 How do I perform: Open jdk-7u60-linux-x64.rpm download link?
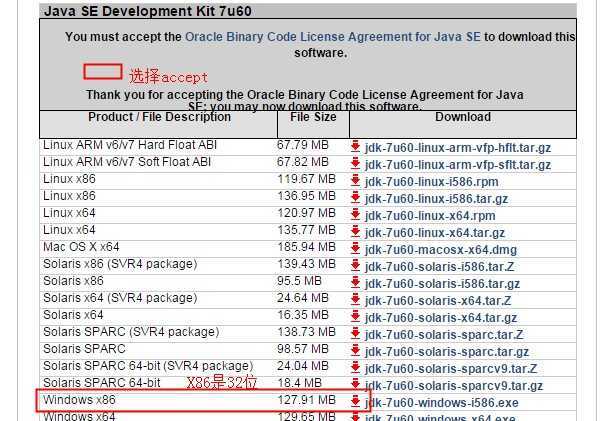430,216
